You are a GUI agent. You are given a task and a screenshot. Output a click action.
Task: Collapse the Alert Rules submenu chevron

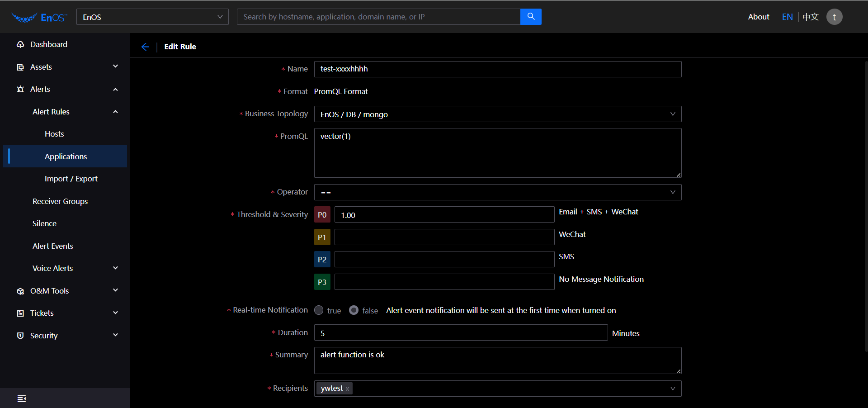click(x=115, y=112)
